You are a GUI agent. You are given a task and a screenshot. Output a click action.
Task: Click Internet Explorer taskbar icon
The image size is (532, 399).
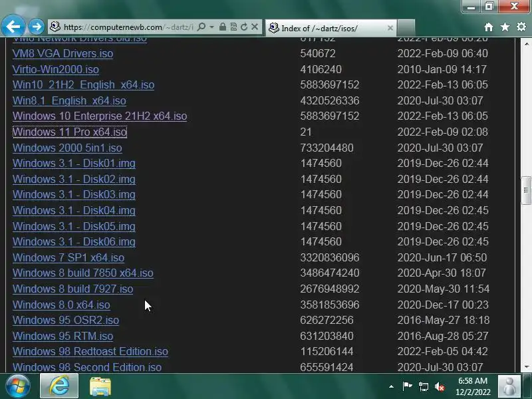[x=59, y=386]
